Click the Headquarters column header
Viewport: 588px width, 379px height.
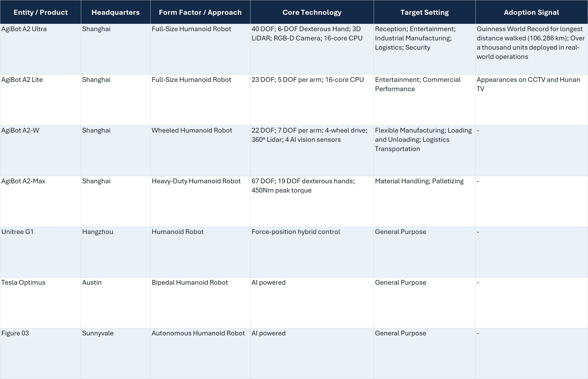[115, 12]
